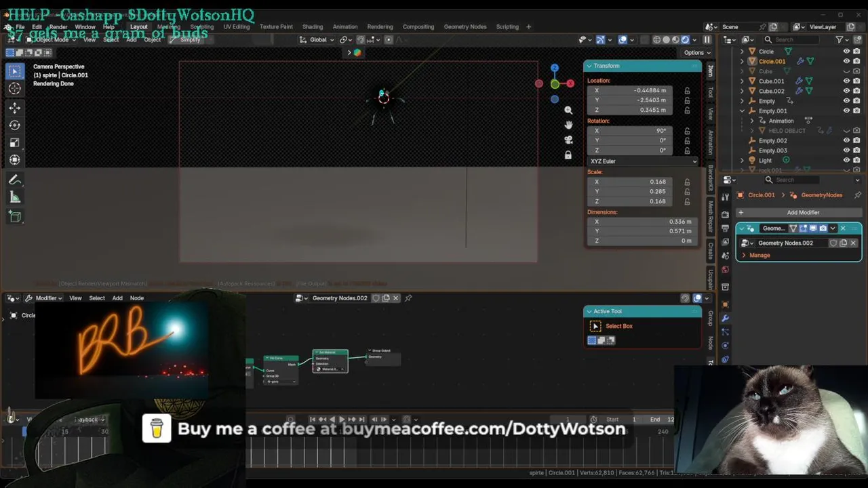Switch to the UV Editing workspace tab
This screenshot has width=868, height=488.
(237, 27)
